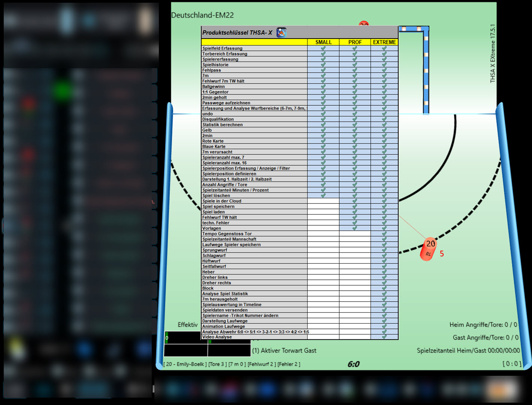Click the Deutschland-EM22 title text

[202, 15]
